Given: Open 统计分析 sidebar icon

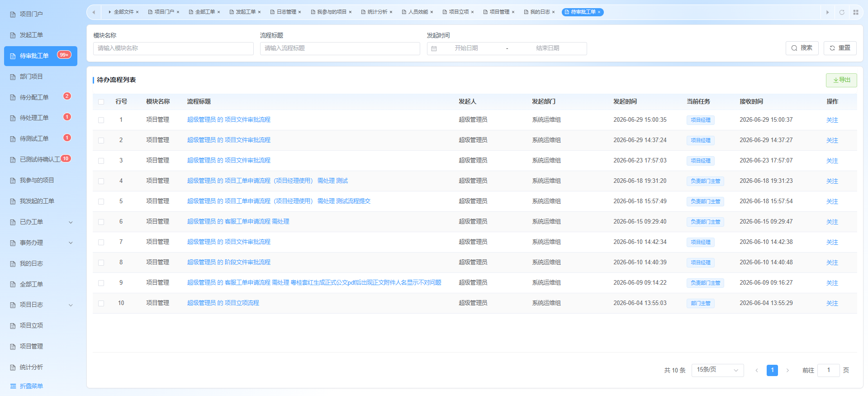Looking at the screenshot, I should [x=13, y=367].
